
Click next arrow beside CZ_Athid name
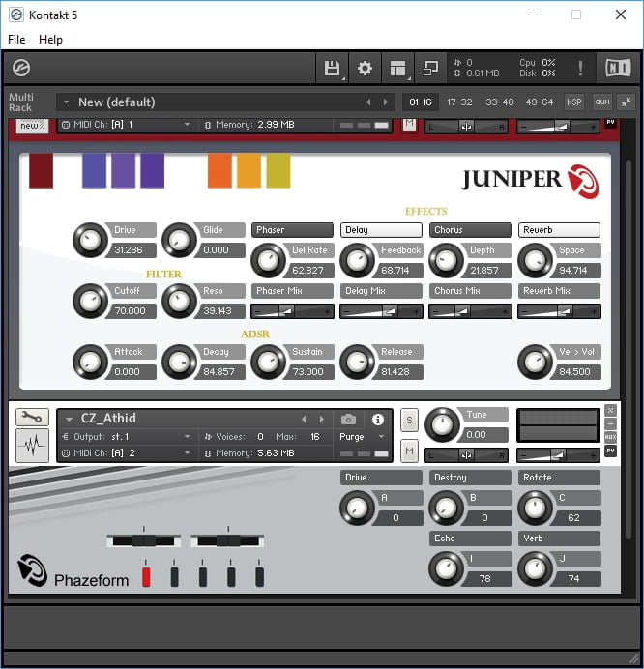[322, 419]
